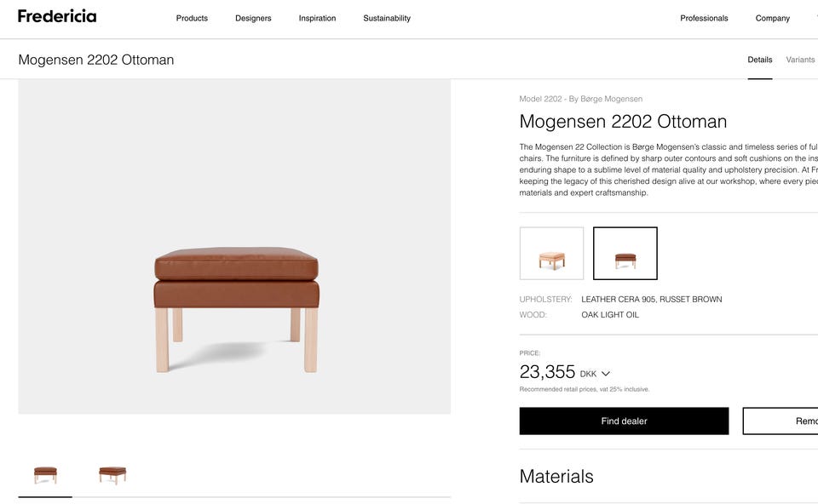Show first gallery thumbnail of ottoman
This screenshot has width=818, height=504.
(x=45, y=475)
